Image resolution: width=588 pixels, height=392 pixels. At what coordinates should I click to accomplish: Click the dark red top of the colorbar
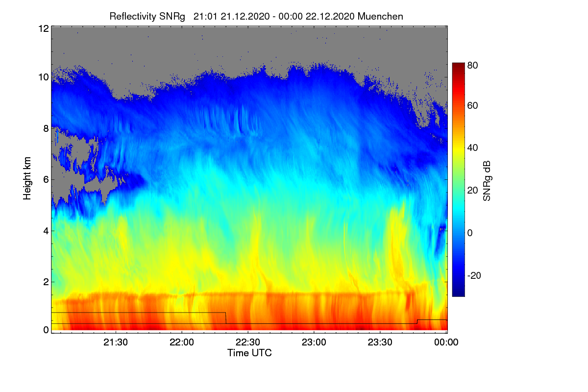458,66
